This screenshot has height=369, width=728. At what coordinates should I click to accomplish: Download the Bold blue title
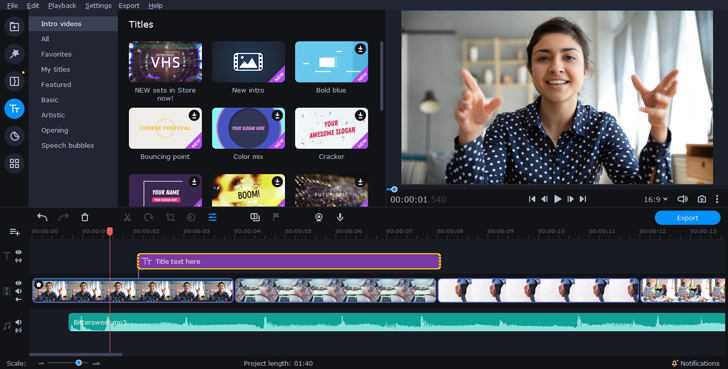pyautogui.click(x=360, y=49)
